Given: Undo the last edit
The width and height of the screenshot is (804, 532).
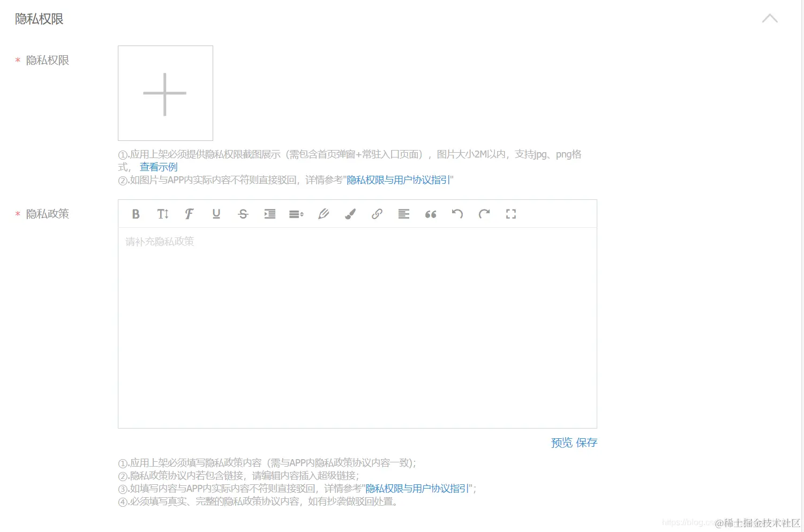Looking at the screenshot, I should (x=457, y=214).
